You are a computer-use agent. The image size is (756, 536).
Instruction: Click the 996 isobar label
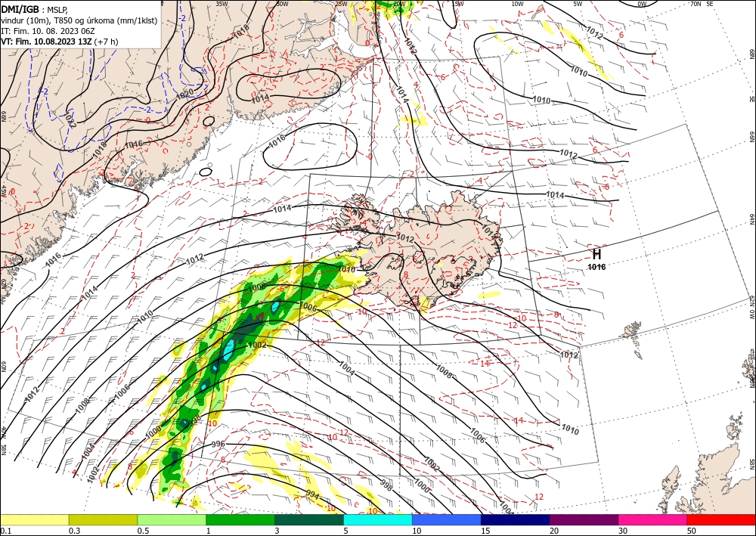(x=218, y=444)
